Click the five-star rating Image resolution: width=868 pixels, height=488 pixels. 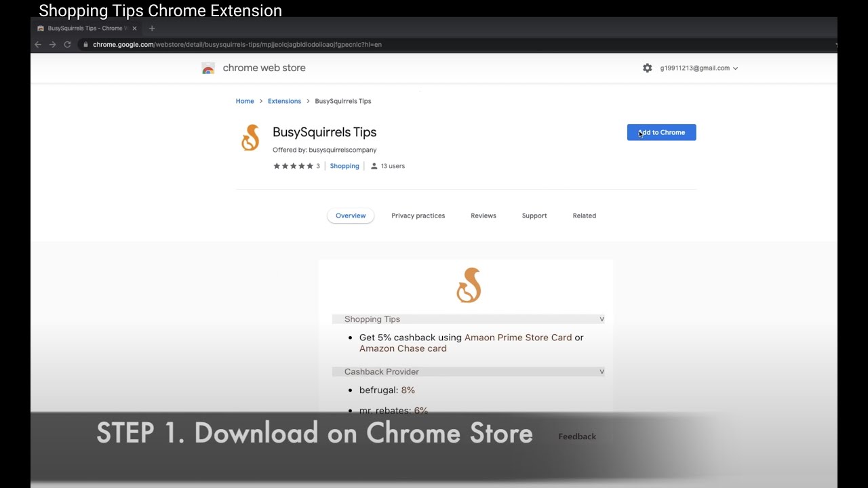pos(293,166)
